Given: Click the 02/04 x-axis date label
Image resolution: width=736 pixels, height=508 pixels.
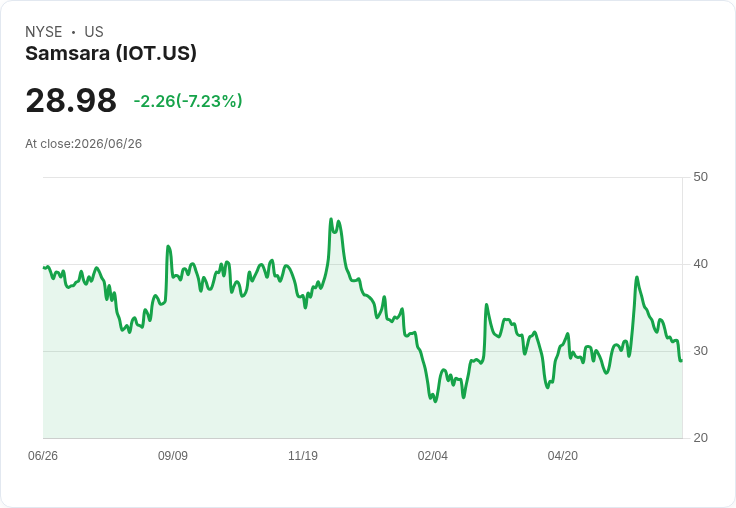Looking at the screenshot, I should (x=433, y=455).
